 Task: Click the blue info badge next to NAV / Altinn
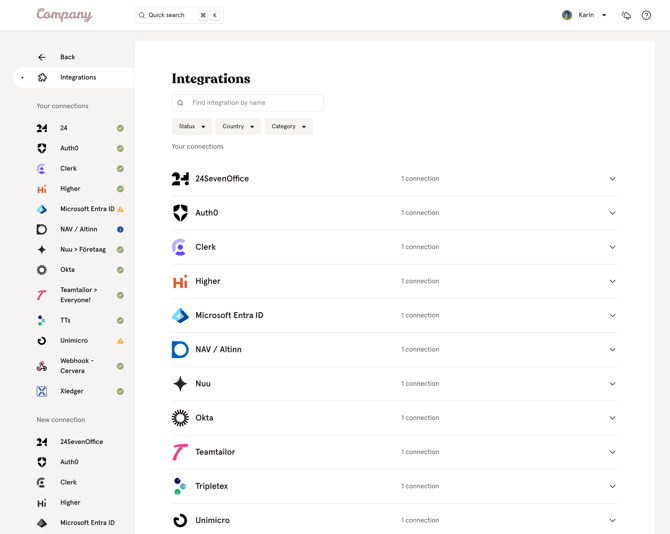pos(120,229)
